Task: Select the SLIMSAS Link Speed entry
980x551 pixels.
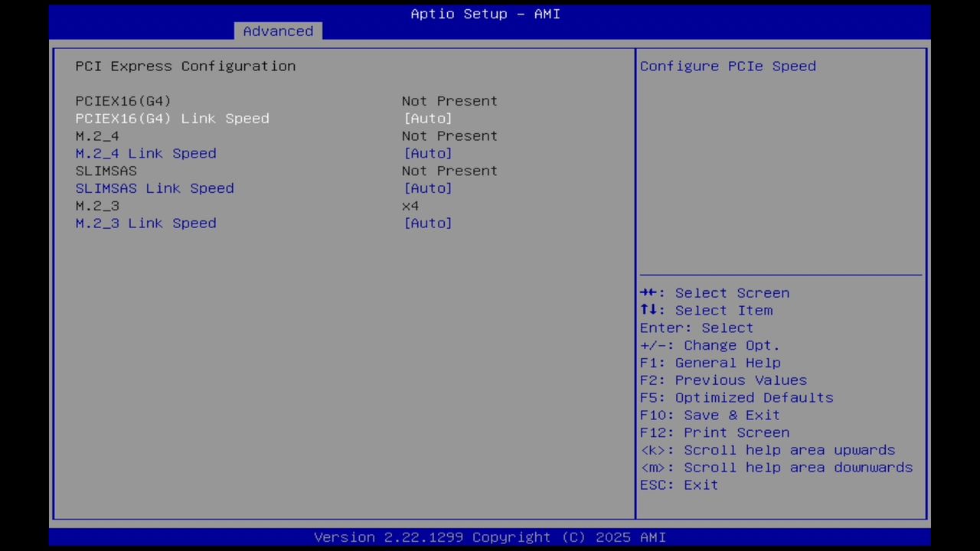Action: [x=155, y=188]
